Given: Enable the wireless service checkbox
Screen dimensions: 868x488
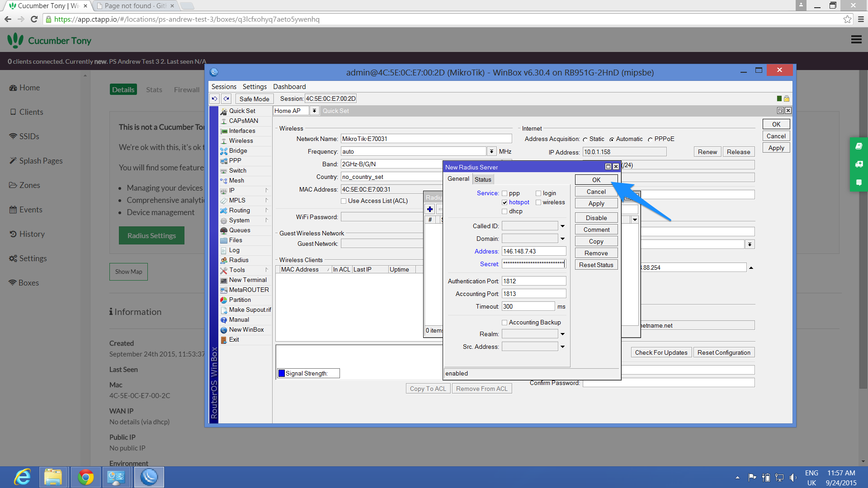Looking at the screenshot, I should pos(538,202).
